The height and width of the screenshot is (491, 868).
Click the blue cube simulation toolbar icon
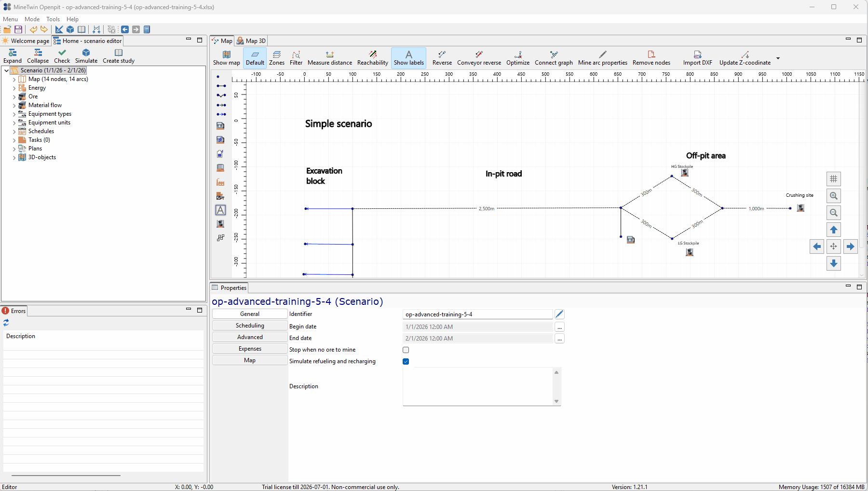pos(70,29)
